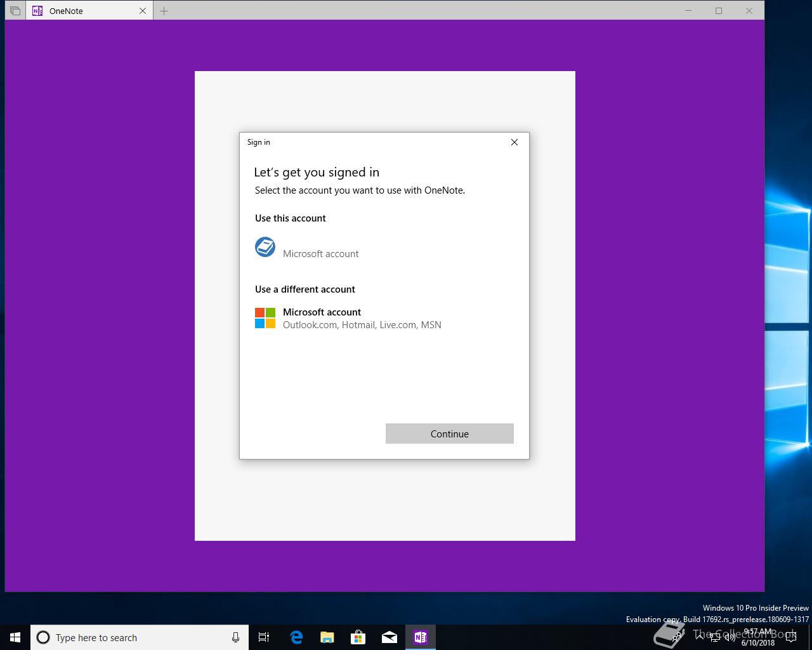
Task: Open the Windows Start menu
Action: [x=15, y=637]
